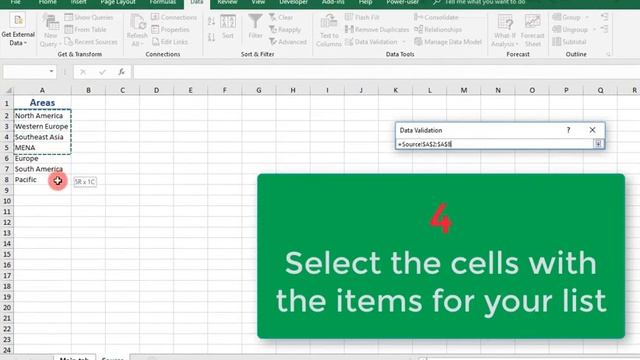Switch to the Developer tab
The width and height of the screenshot is (640, 360).
[293, 2]
